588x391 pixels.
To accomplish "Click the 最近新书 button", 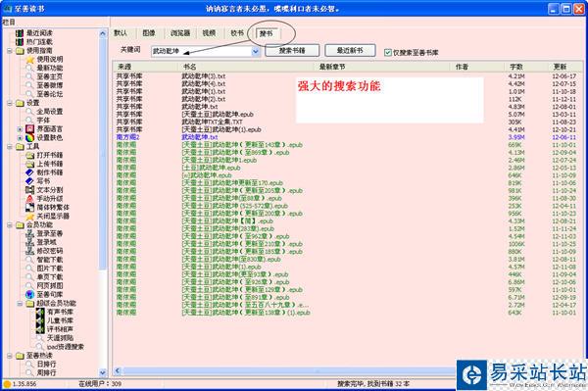I will pyautogui.click(x=350, y=50).
